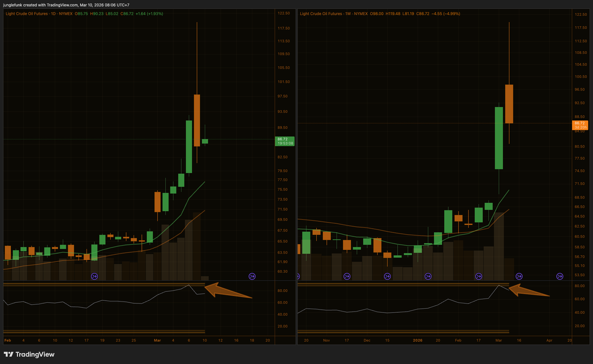Click the 'Dec' label on the weekly time axis
593x364 pixels.
click(x=367, y=340)
